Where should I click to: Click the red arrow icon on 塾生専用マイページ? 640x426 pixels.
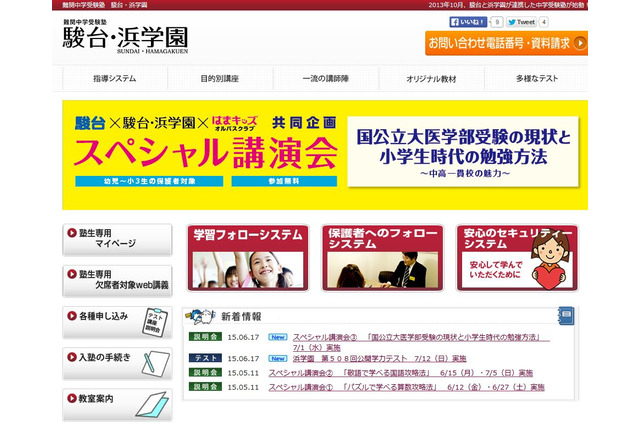coord(72,233)
